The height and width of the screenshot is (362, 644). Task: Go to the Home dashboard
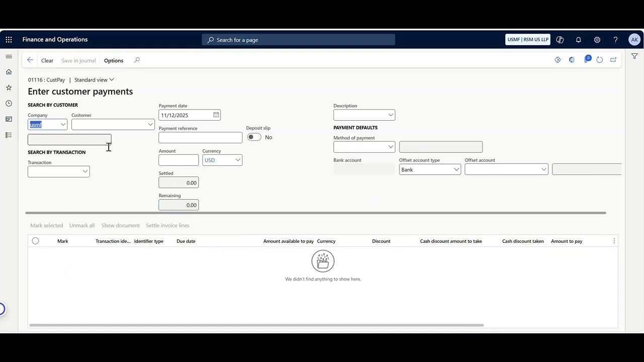tap(9, 72)
